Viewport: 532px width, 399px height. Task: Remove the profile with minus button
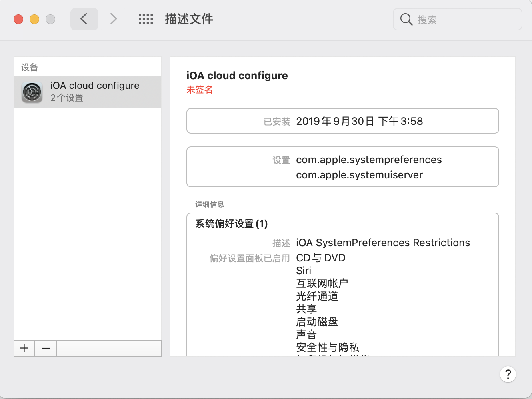pyautogui.click(x=46, y=348)
